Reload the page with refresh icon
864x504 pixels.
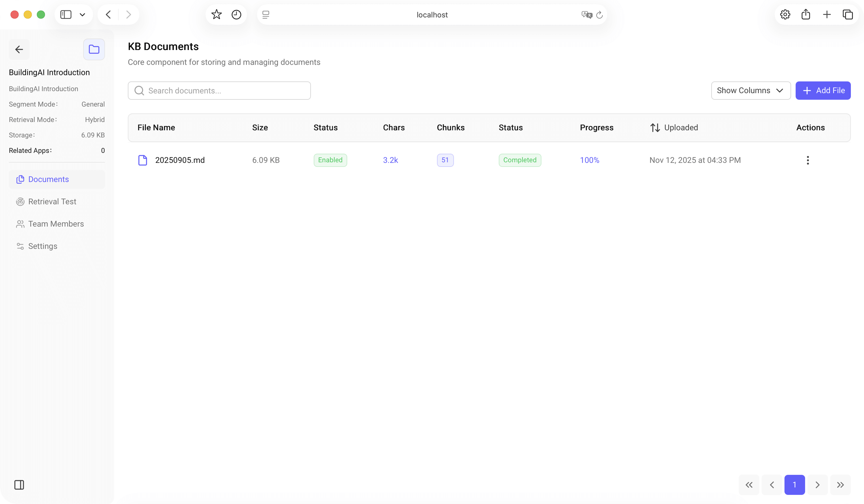pyautogui.click(x=599, y=15)
